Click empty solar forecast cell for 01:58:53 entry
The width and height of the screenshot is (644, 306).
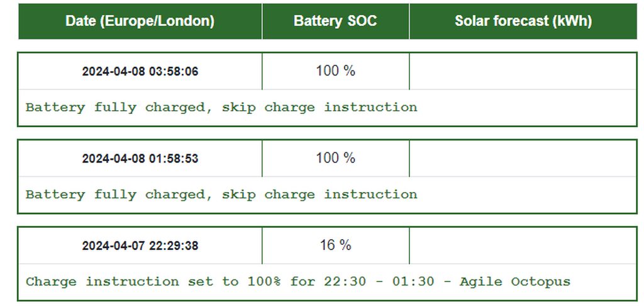click(523, 158)
